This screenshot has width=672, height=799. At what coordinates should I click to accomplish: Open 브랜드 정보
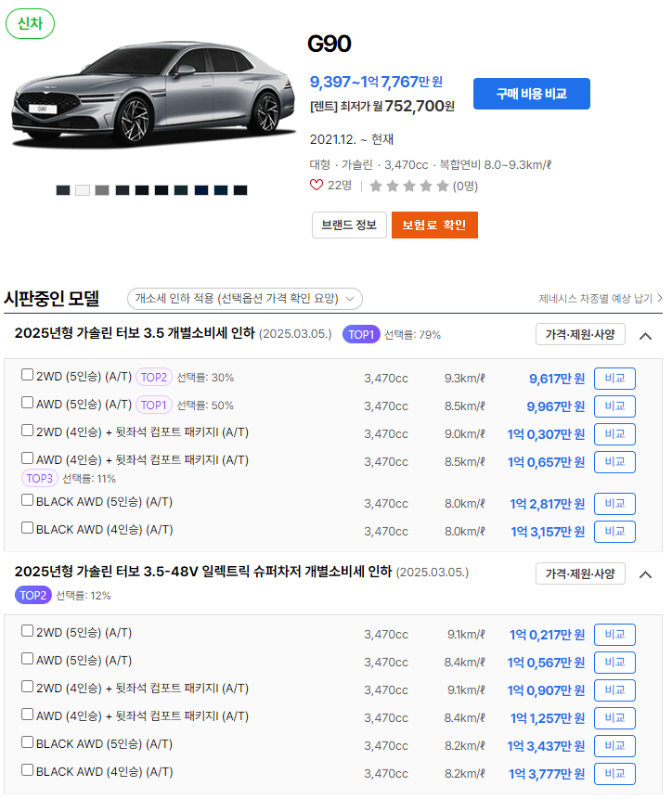pos(349,225)
